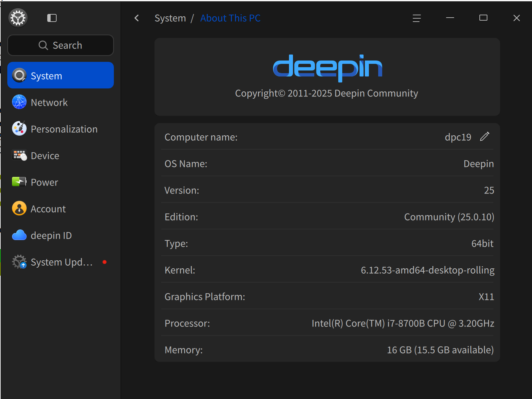This screenshot has width=532, height=399.
Task: Click the Network globe icon
Action: coord(19,102)
